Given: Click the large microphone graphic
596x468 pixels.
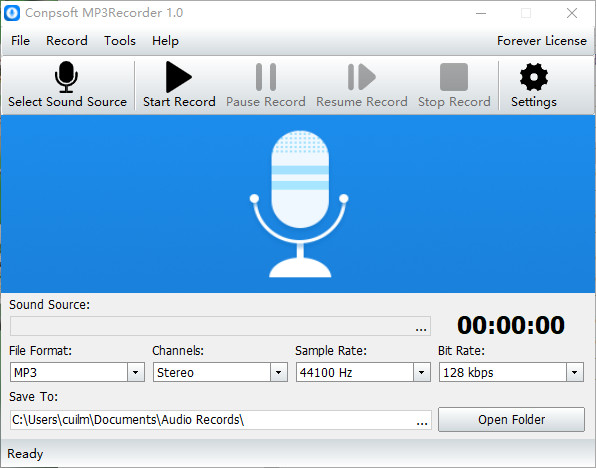Looking at the screenshot, I should point(299,204).
